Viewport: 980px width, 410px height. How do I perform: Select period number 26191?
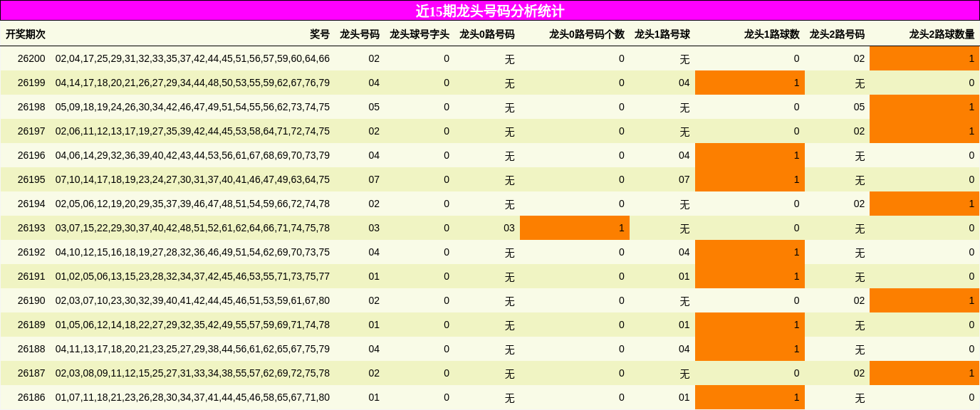(x=31, y=276)
